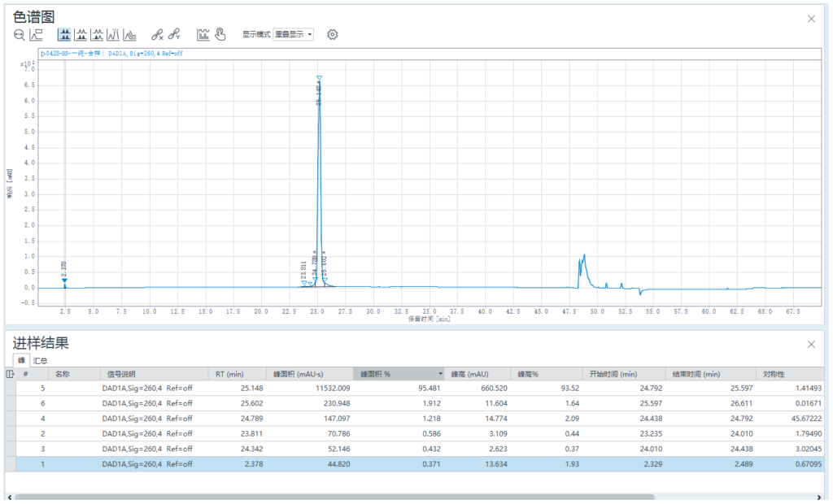
Task: Click the axis scaling icon beside the magnifier
Action: tap(37, 35)
